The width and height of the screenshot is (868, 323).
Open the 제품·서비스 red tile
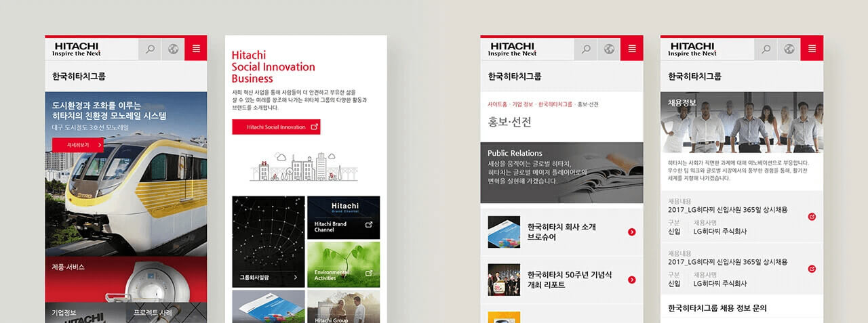pos(126,278)
